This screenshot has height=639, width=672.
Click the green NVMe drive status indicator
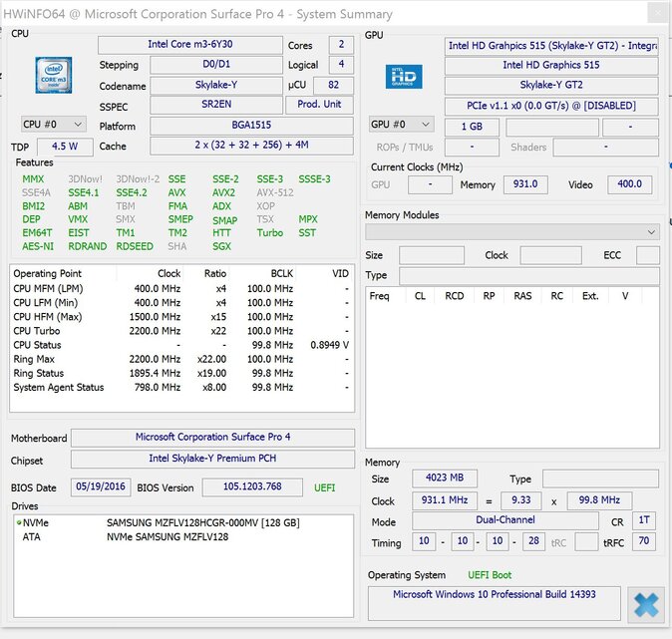pyautogui.click(x=18, y=522)
